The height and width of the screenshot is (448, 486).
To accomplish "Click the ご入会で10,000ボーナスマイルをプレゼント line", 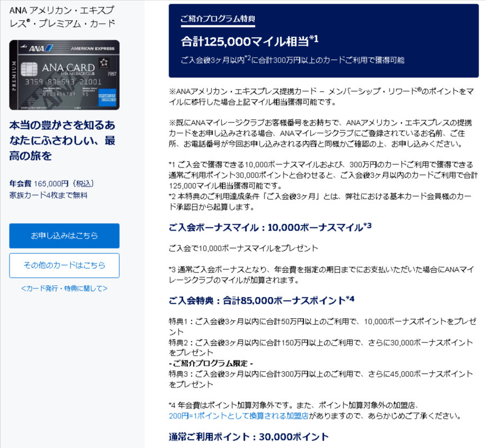I will 243,248.
